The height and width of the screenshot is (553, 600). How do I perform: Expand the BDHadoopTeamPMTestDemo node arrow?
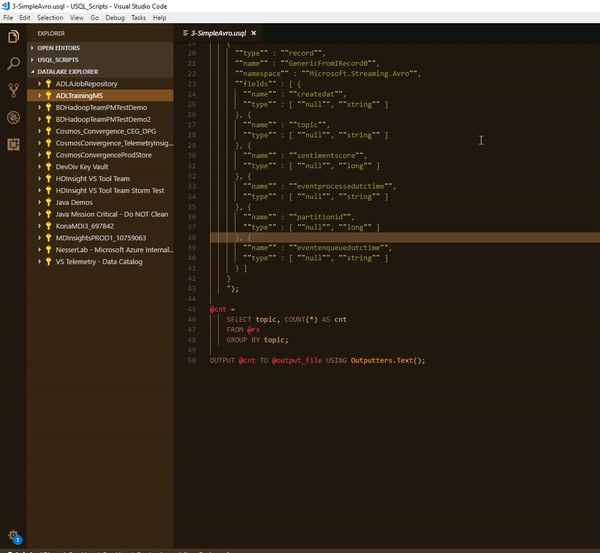39,108
